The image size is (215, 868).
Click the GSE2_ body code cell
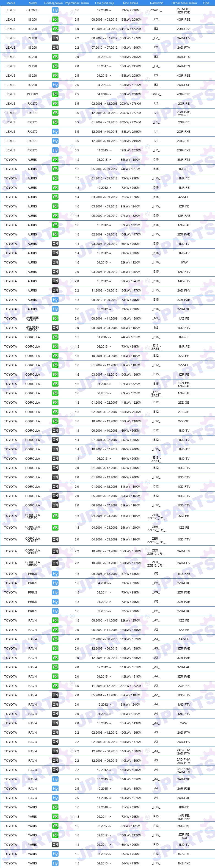click(156, 94)
